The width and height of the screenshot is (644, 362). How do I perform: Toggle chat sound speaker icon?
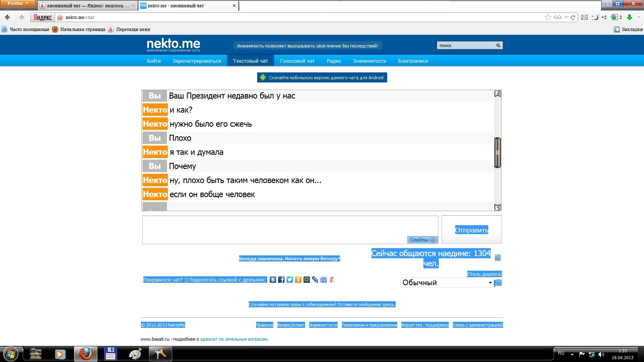pos(498,258)
